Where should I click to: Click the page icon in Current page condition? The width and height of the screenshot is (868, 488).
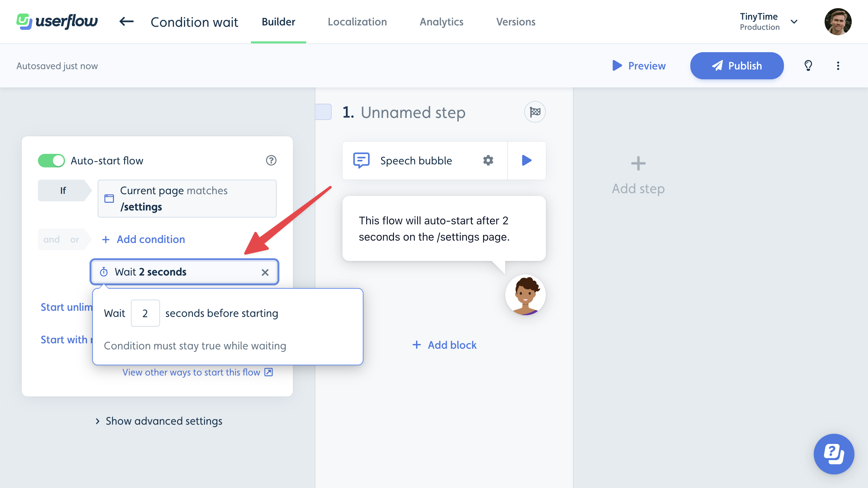(109, 199)
